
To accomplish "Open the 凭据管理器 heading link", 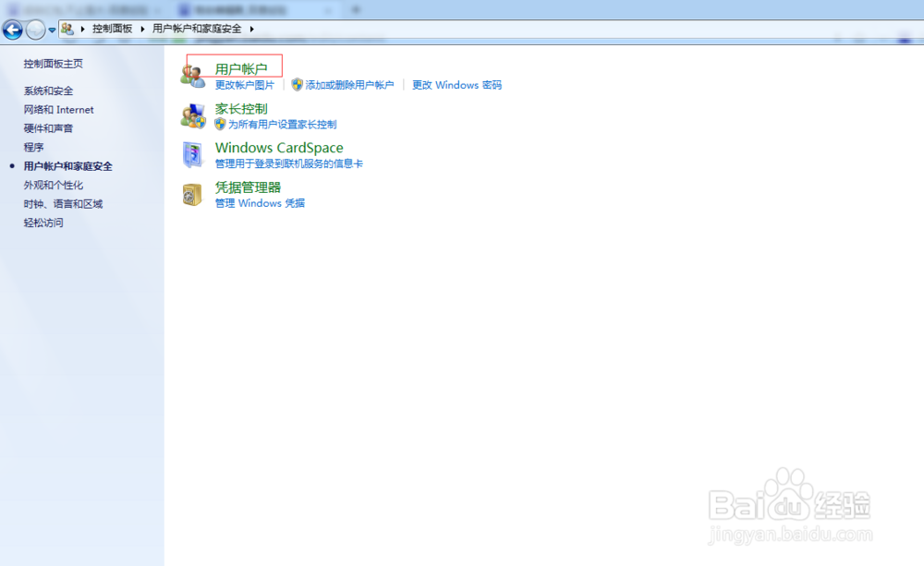I will (248, 187).
